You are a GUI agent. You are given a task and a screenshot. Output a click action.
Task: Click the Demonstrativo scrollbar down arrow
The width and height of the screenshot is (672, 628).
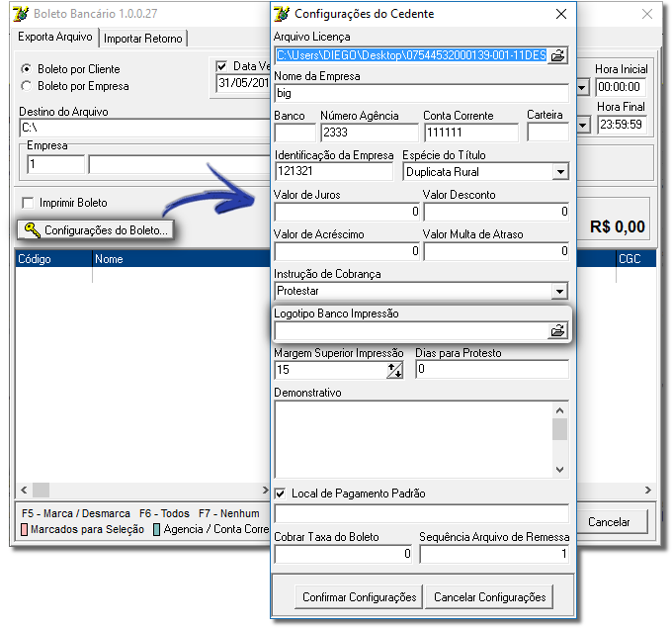click(x=559, y=470)
